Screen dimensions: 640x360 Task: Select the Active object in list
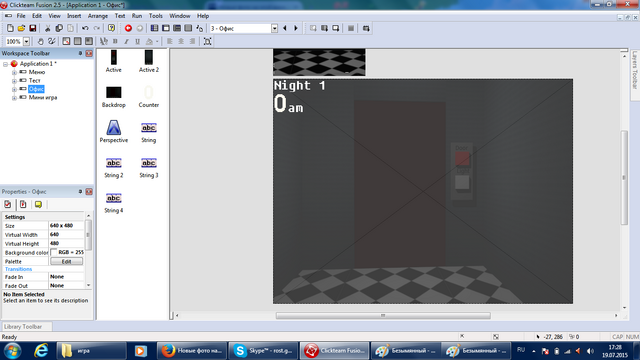click(x=113, y=61)
